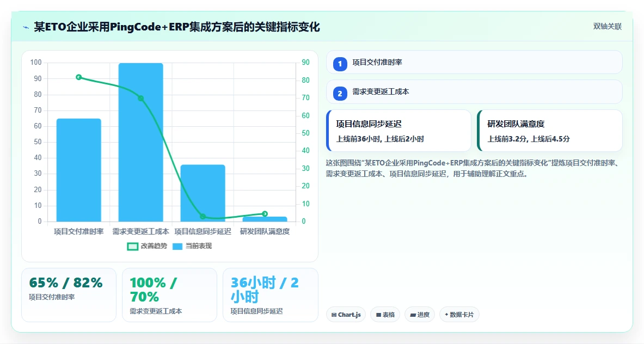Click the small chart icon beside the title
This screenshot has height=344, width=644.
coord(26,28)
